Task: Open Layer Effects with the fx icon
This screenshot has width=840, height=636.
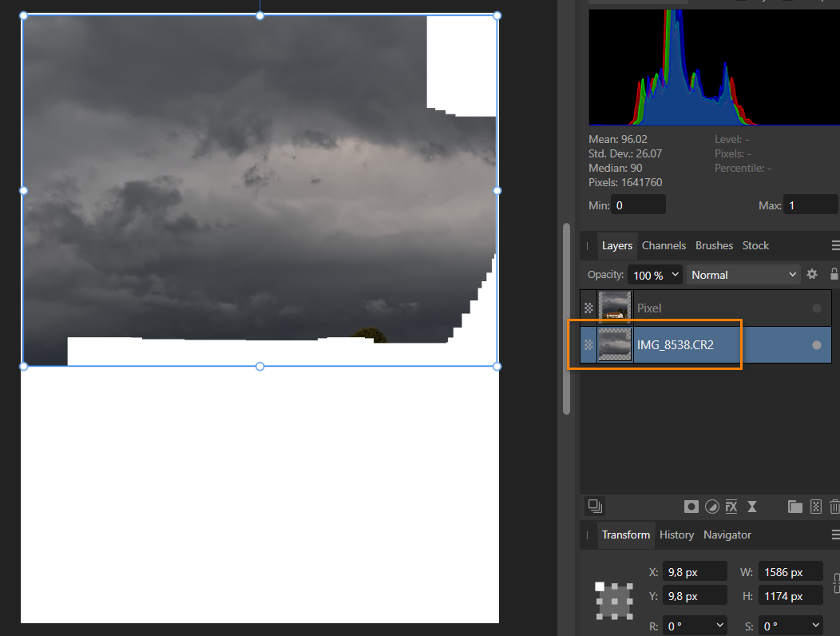Action: tap(731, 507)
